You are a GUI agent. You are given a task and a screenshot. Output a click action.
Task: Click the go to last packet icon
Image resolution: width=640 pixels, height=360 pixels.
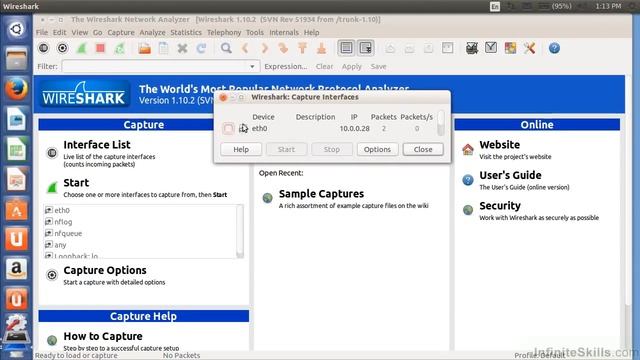click(322, 48)
